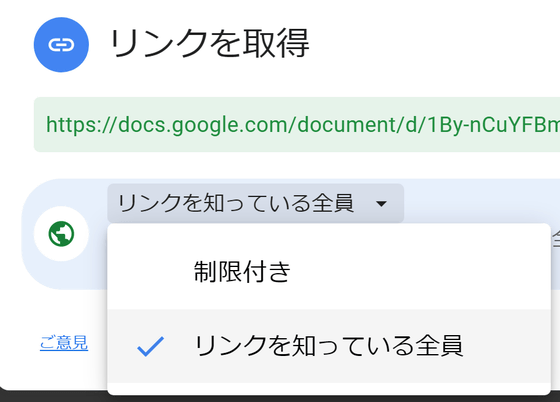Click the ご意見 feedback link
Viewport: 560px width, 402px height.
tap(64, 343)
